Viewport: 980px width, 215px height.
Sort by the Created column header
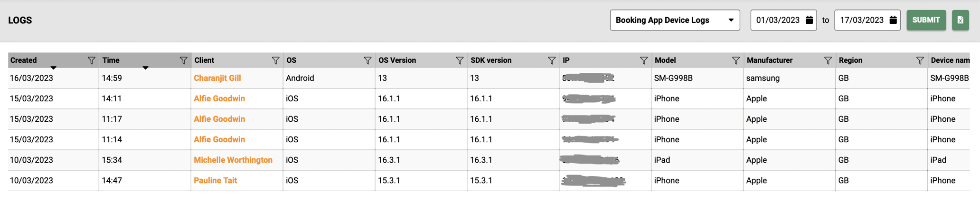[x=24, y=60]
